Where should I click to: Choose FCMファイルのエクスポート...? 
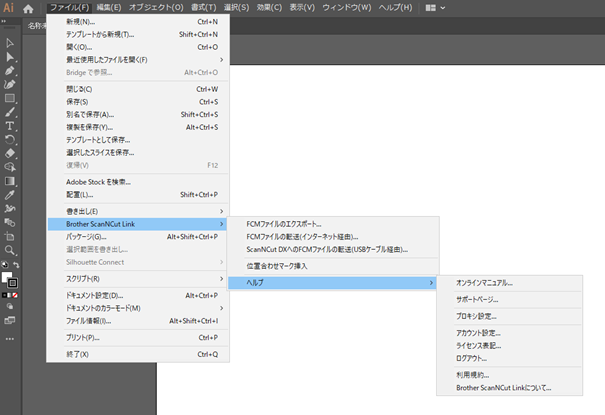coord(332,224)
